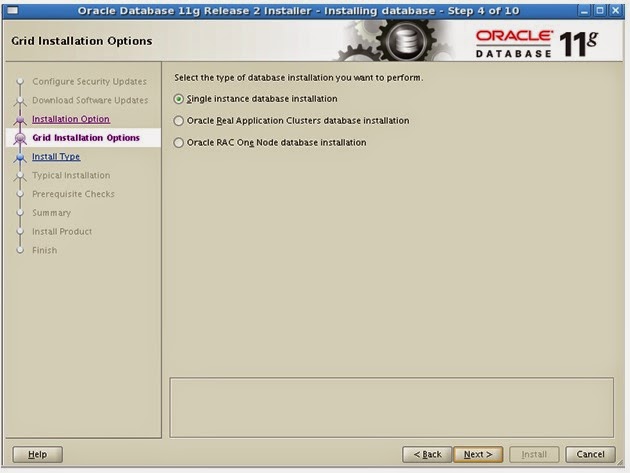The image size is (630, 473).
Task: Click the Grid Installation Options step bullet icon
Action: click(20, 138)
